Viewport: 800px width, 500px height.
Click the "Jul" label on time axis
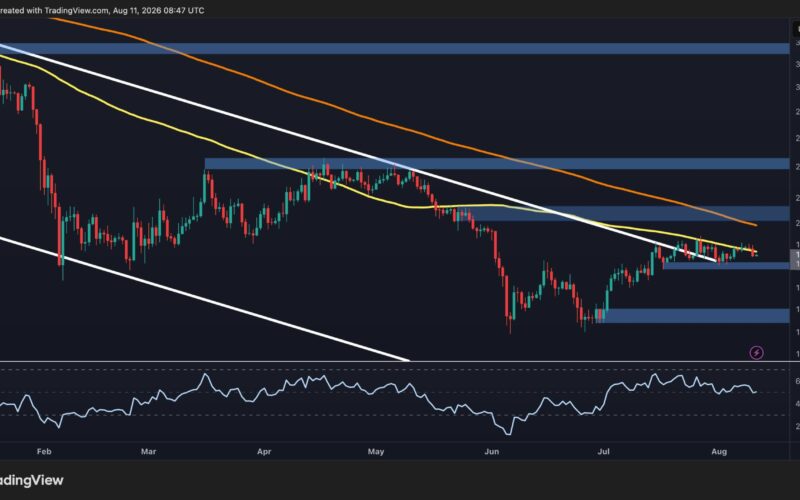click(604, 452)
